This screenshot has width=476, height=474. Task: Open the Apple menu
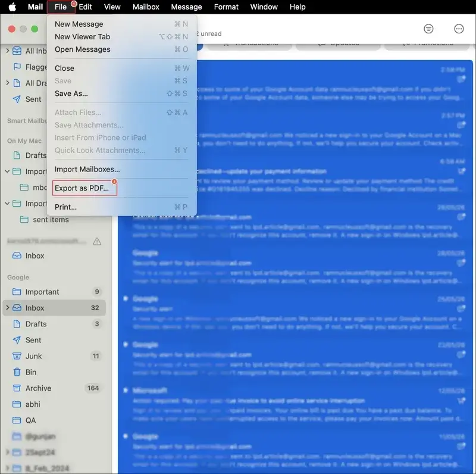(x=12, y=7)
